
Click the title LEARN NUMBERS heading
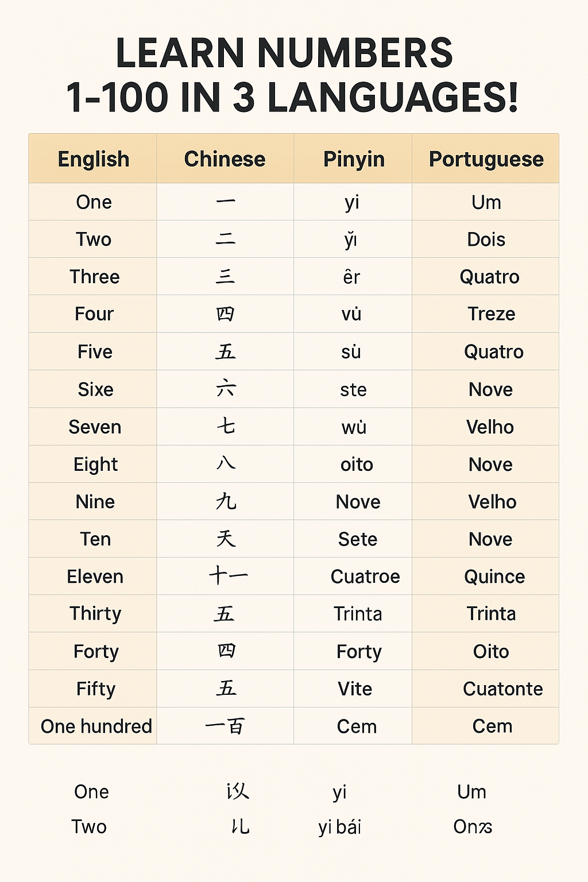[x=284, y=53]
